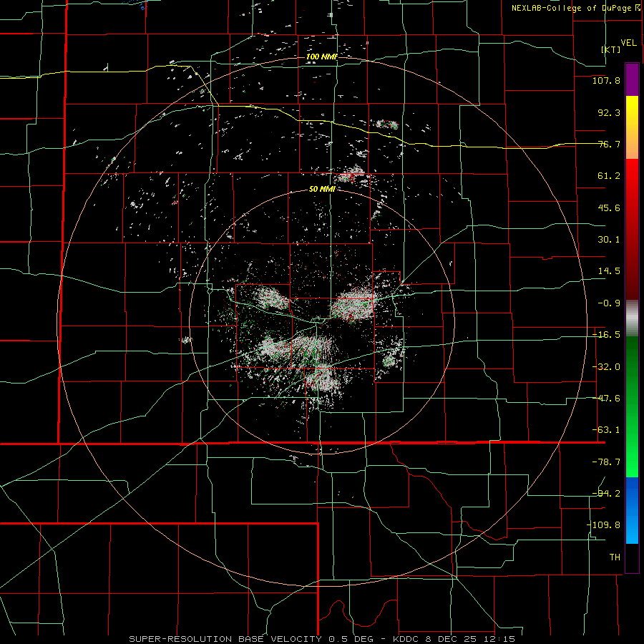Click the 76.7 velocity scale value
Image resolution: width=644 pixels, height=644 pixels.
click(x=609, y=144)
